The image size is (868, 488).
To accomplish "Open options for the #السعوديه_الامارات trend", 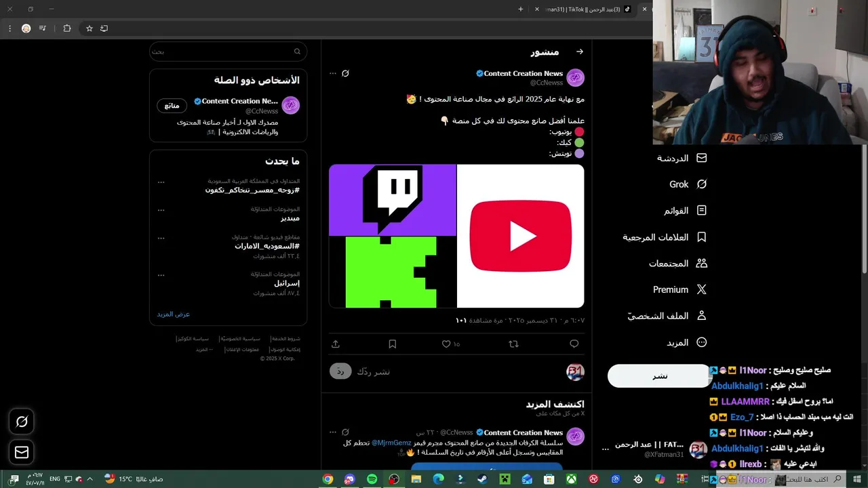I will 161,238.
